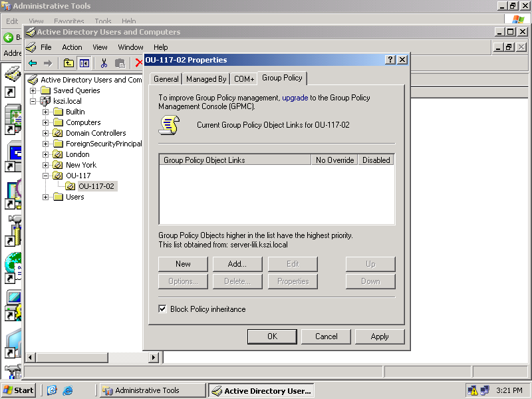Click Show Desktop quick launch icon

[x=52, y=390]
